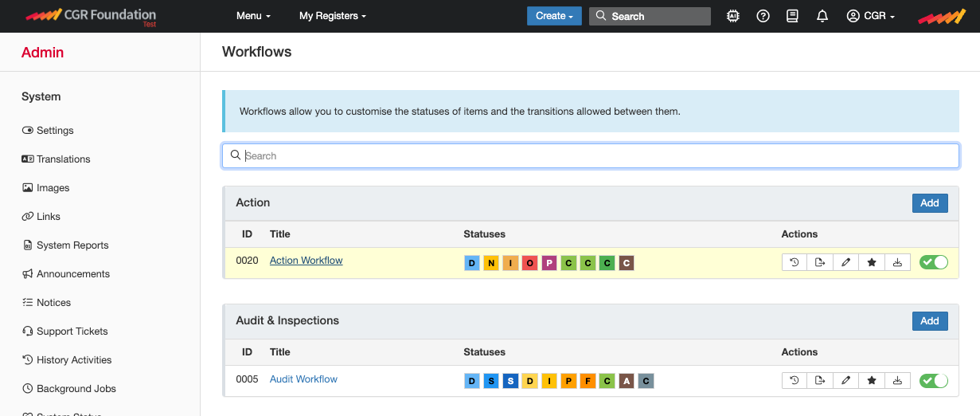Click the brown C status of Action Workflow

tap(627, 263)
